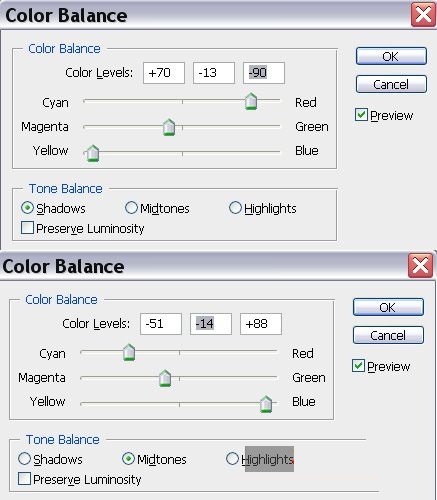Toggle Preview checkbox in top dialog
Image resolution: width=437 pixels, height=500 pixels.
coord(361,115)
